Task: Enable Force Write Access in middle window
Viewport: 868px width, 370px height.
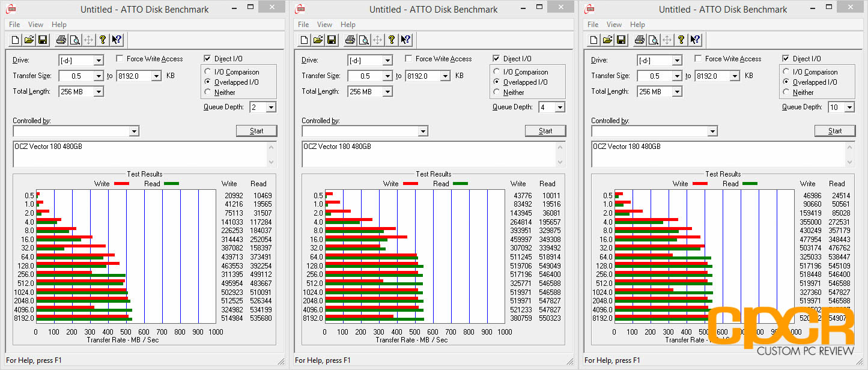Action: tap(408, 59)
